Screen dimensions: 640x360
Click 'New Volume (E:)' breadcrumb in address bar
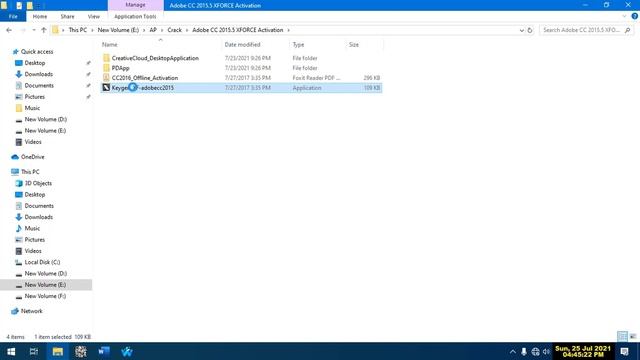tap(118, 30)
